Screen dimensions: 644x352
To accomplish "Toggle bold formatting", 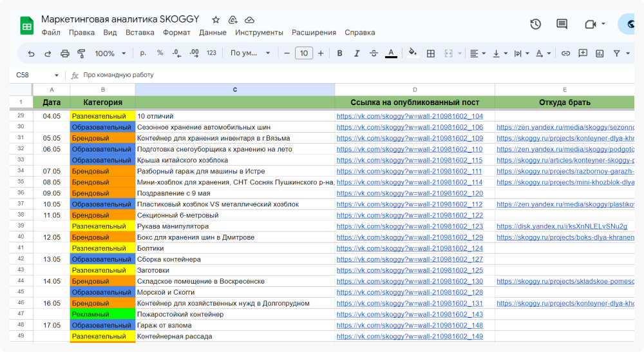I will tap(340, 54).
